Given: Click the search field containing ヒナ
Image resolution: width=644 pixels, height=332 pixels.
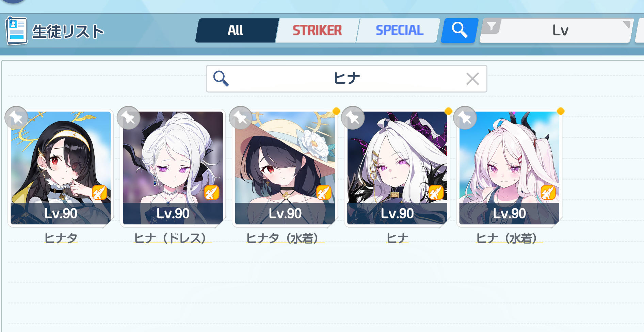Looking at the screenshot, I should click(347, 79).
